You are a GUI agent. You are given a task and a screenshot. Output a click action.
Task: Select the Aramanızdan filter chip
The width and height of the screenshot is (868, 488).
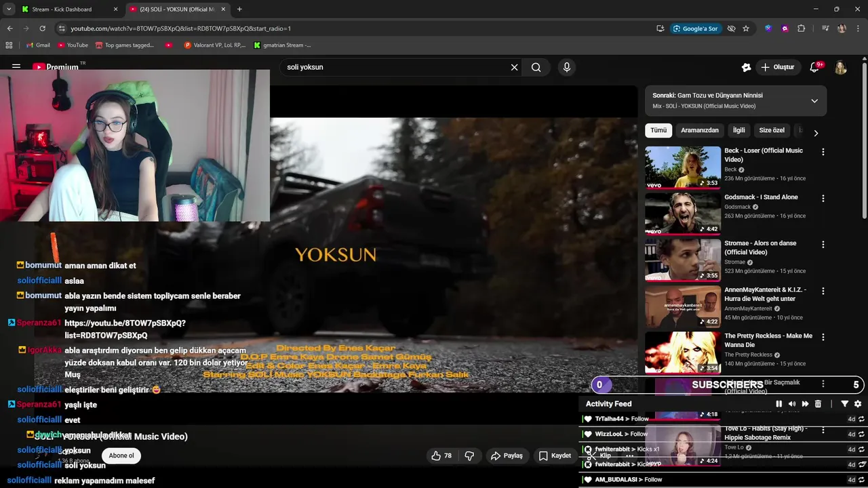click(700, 130)
